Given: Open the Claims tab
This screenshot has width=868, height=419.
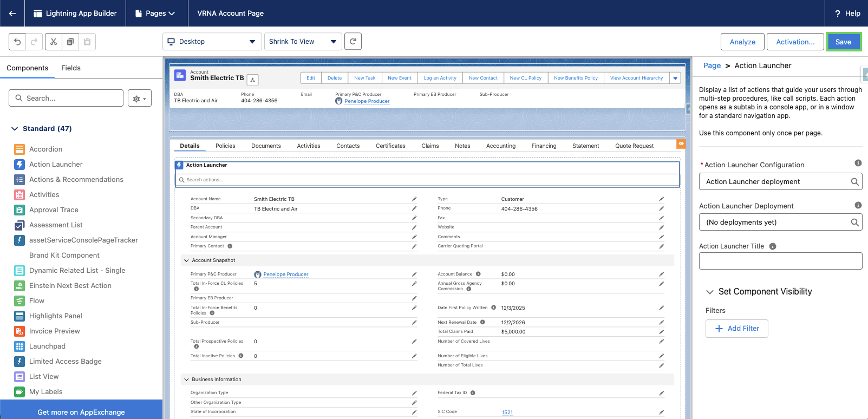Looking at the screenshot, I should 430,146.
